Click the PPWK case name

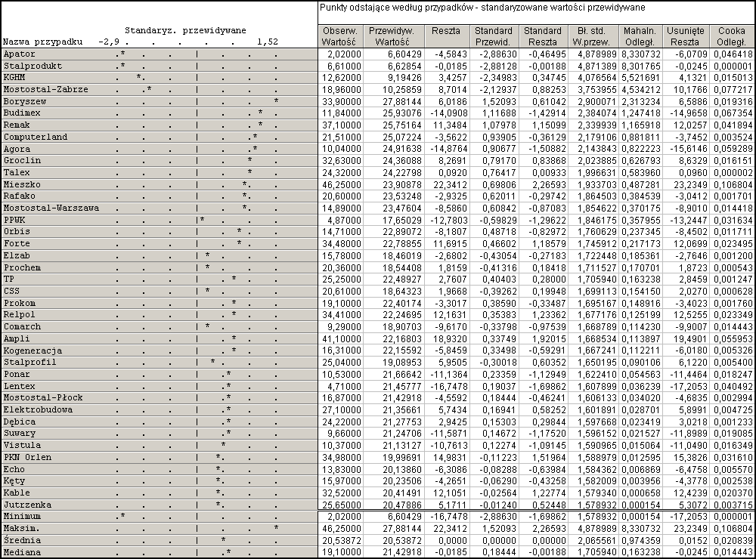[14, 221]
